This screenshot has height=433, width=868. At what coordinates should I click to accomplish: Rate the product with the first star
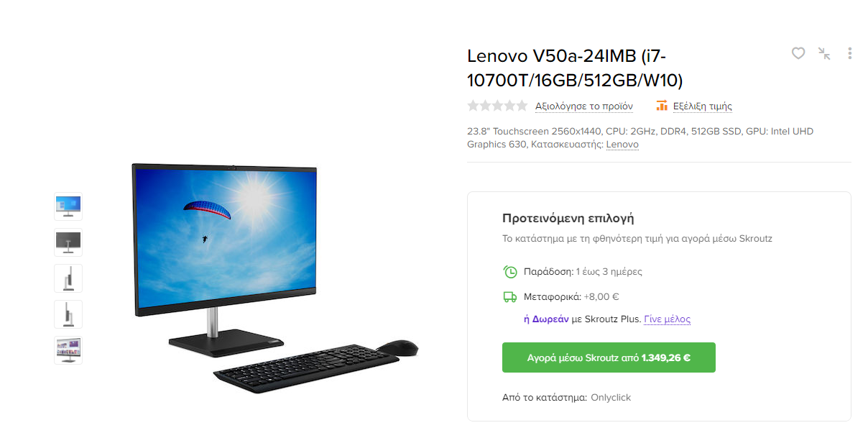tap(473, 106)
